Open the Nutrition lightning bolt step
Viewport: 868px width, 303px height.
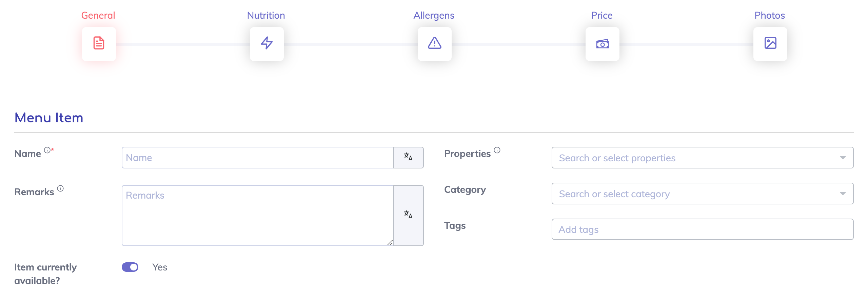(x=267, y=44)
